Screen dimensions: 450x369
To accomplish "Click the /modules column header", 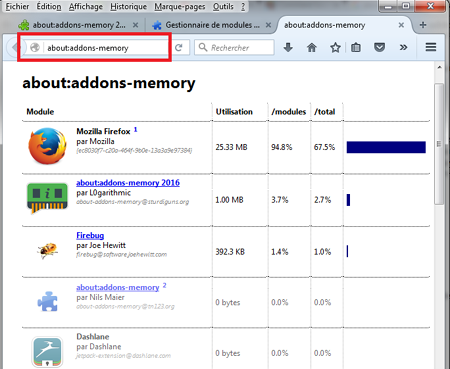I will (289, 112).
